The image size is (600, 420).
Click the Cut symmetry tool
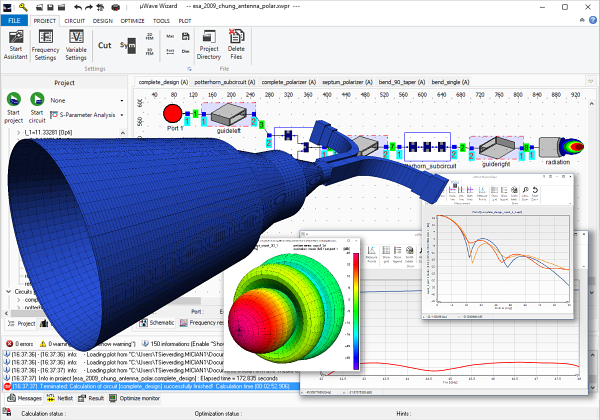[x=104, y=45]
